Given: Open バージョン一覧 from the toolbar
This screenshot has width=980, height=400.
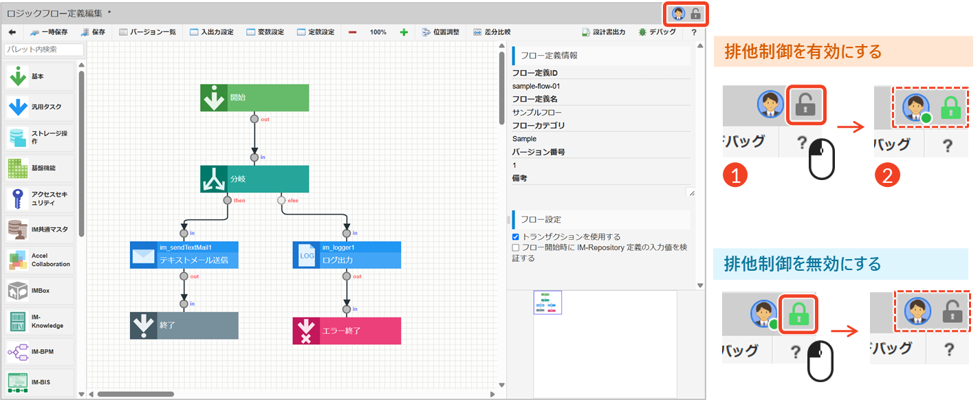Looking at the screenshot, I should (x=147, y=32).
